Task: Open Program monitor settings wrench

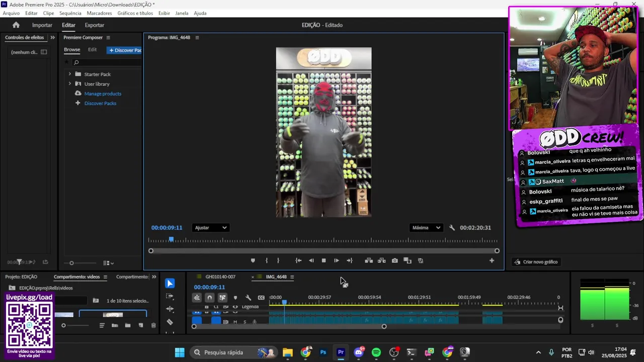Action: pos(452,228)
